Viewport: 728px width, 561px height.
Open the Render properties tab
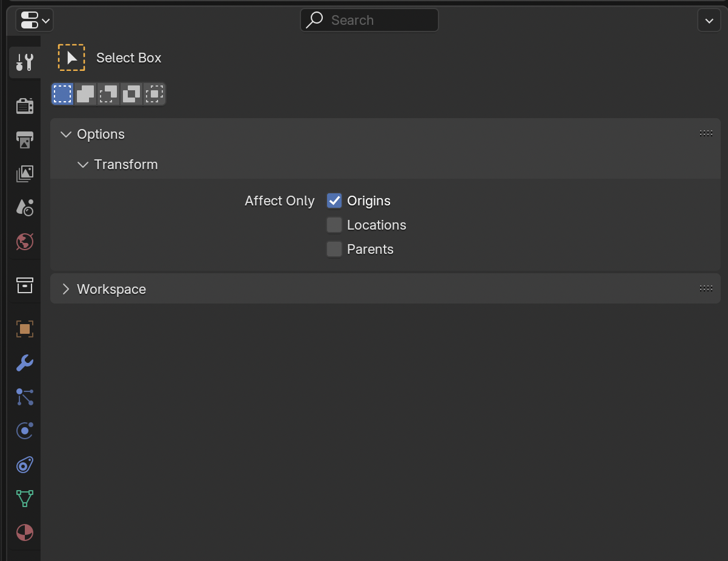click(x=25, y=105)
